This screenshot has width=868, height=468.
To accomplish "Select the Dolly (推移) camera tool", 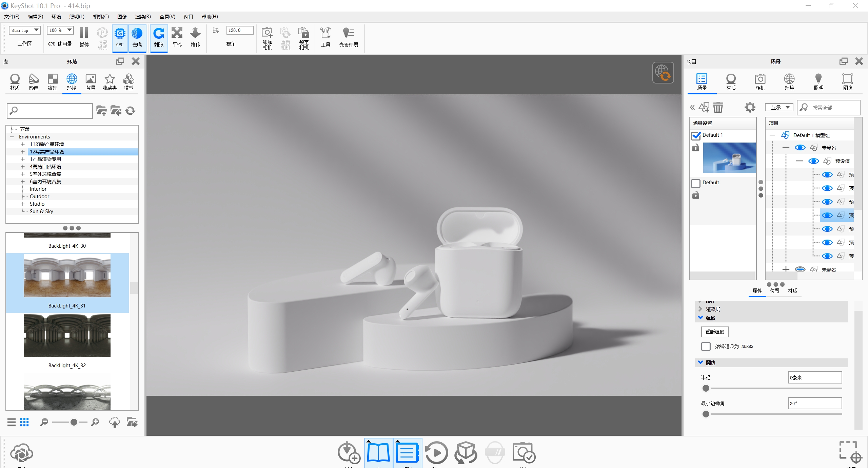I will 195,33.
